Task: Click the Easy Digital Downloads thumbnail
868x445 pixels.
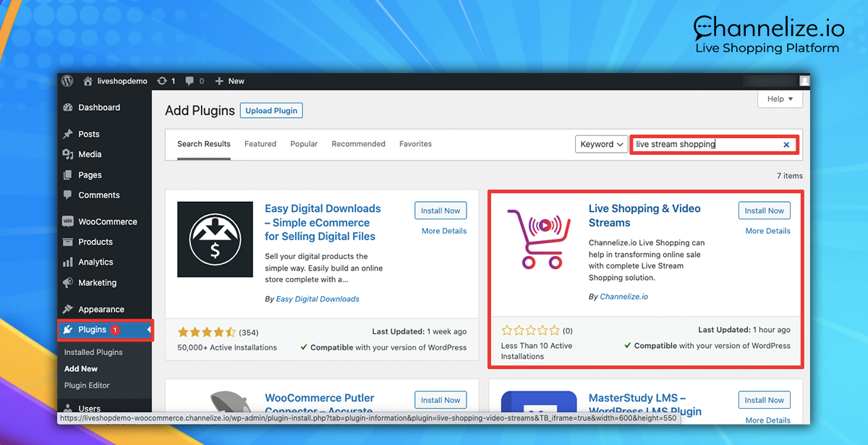Action: (215, 240)
